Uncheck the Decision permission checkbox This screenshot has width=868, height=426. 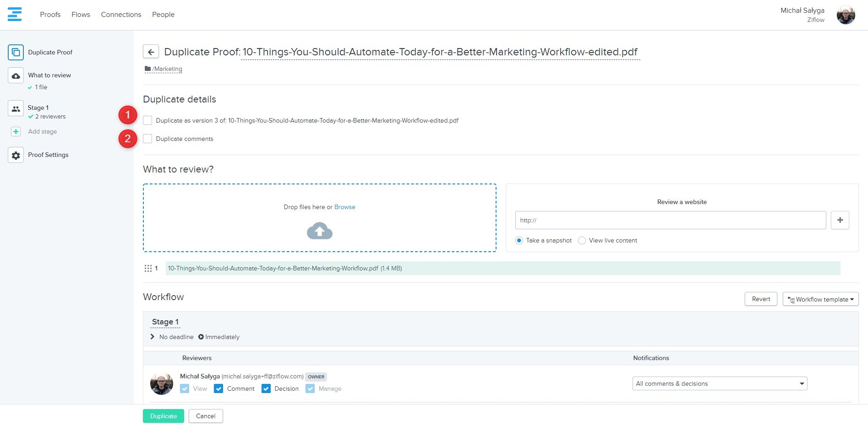click(x=266, y=388)
